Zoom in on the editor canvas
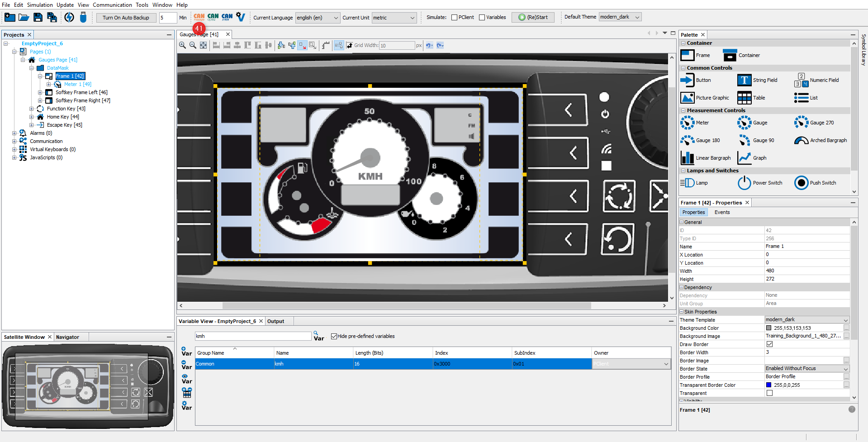Viewport: 868px width, 442px height. coord(182,45)
